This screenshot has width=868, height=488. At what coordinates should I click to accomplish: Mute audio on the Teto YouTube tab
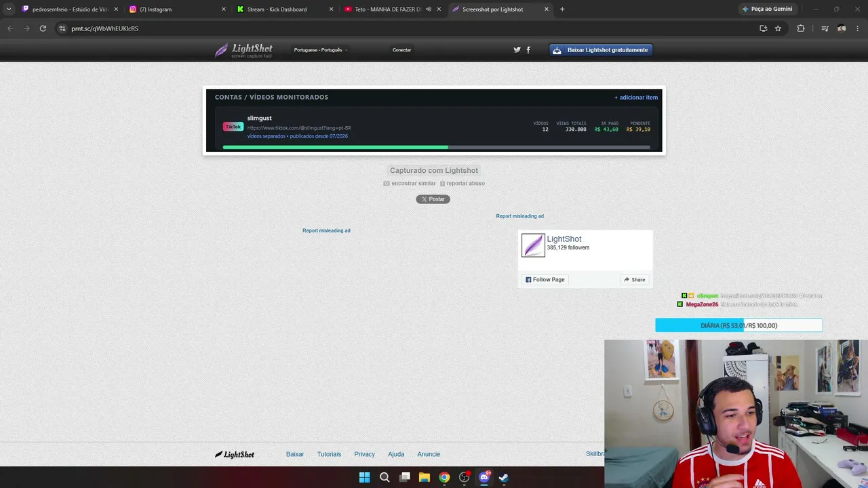point(429,9)
